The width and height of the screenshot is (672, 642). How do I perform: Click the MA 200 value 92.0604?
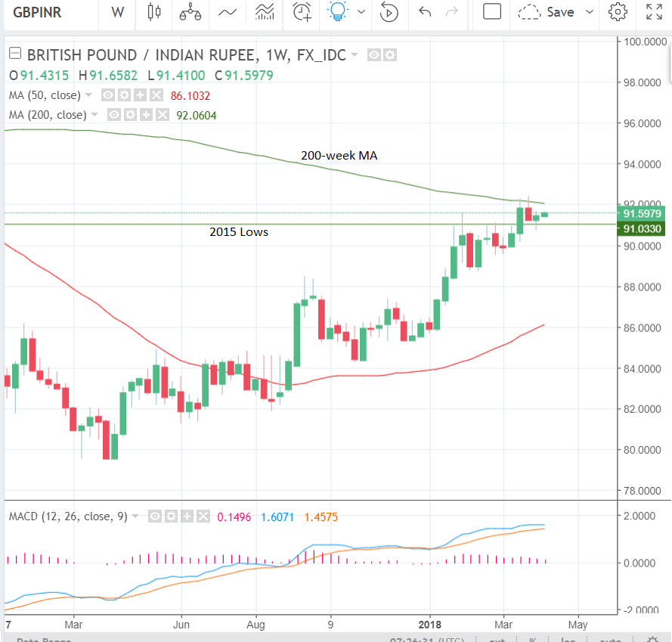(x=197, y=116)
